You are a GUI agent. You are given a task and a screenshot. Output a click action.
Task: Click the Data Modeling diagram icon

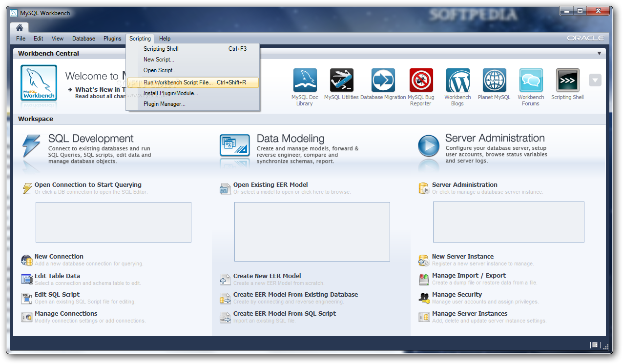pos(235,145)
